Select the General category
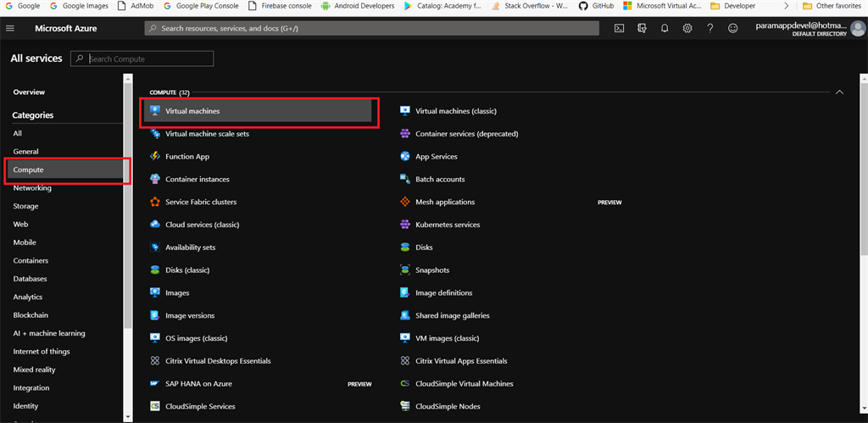This screenshot has height=423, width=868. (26, 152)
